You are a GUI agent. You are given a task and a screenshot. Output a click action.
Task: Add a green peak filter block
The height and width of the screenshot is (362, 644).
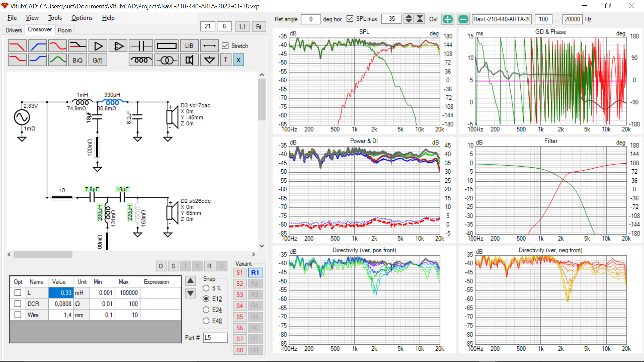tap(57, 60)
